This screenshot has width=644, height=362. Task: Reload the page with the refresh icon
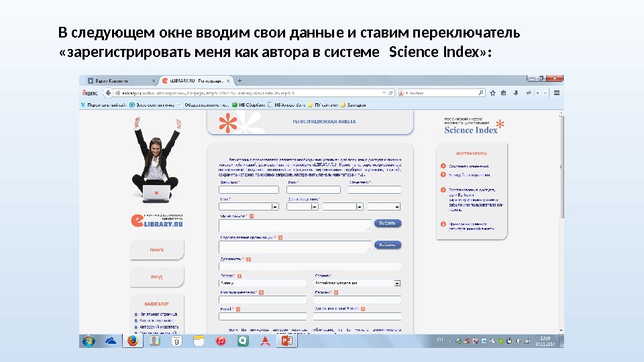(x=391, y=93)
